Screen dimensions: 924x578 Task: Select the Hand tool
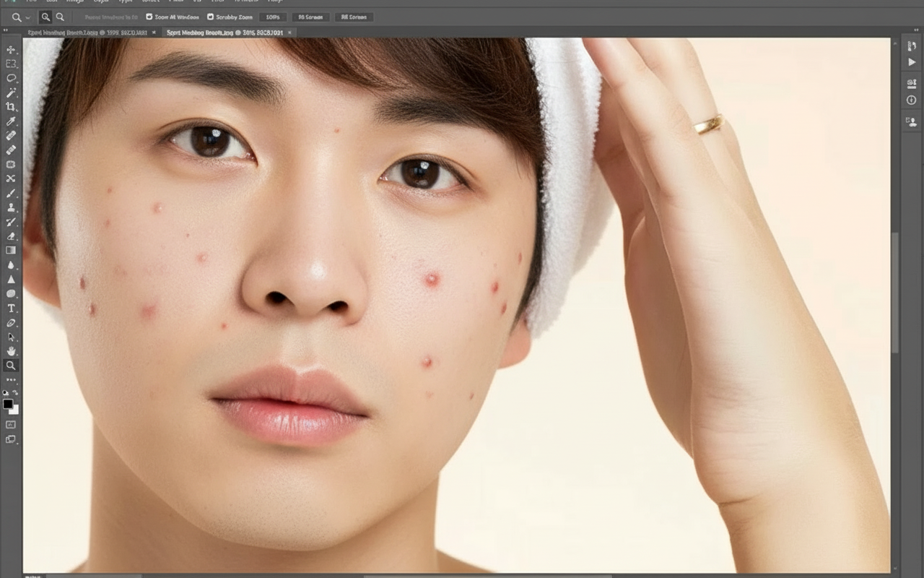pos(11,351)
